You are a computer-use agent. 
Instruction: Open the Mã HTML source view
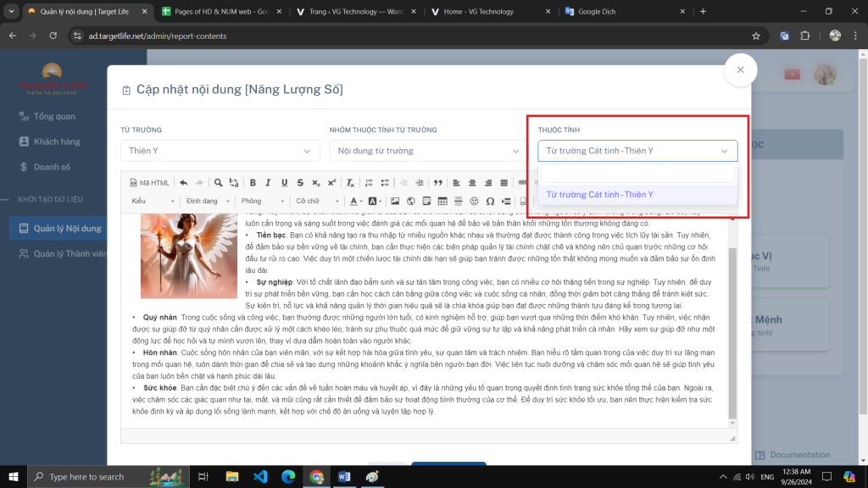point(149,183)
